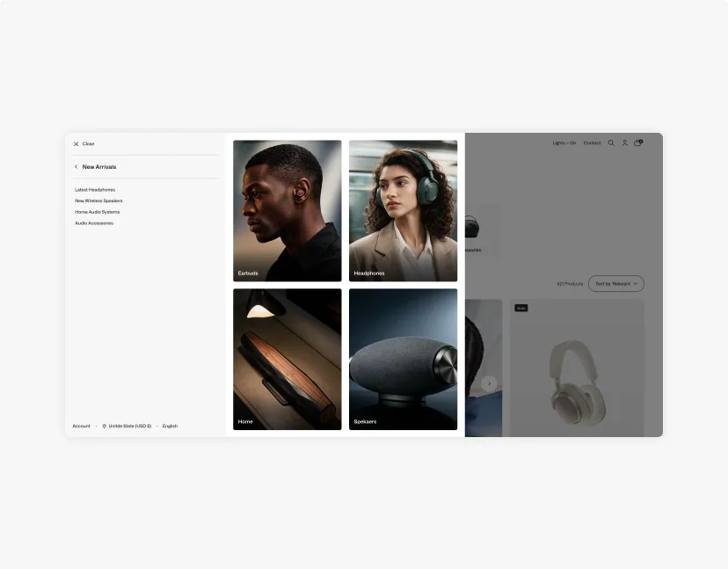
Task: Click the 421 Products count text
Action: [570, 284]
